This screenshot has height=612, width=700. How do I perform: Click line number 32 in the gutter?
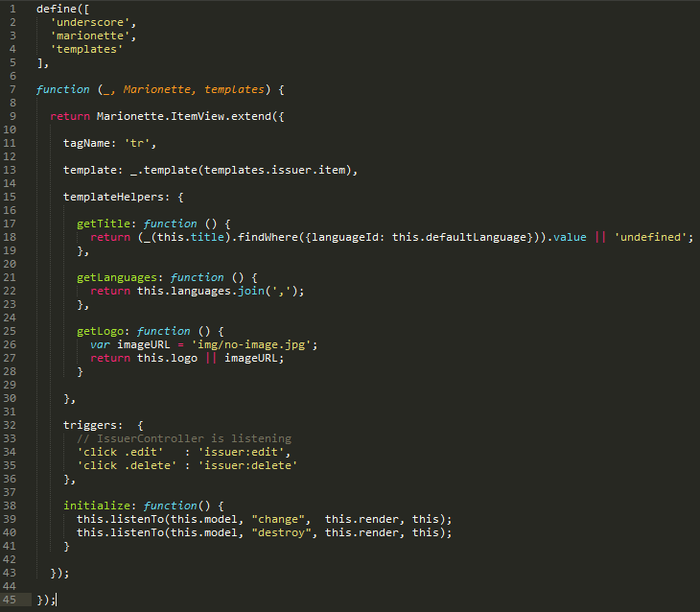click(x=10, y=425)
